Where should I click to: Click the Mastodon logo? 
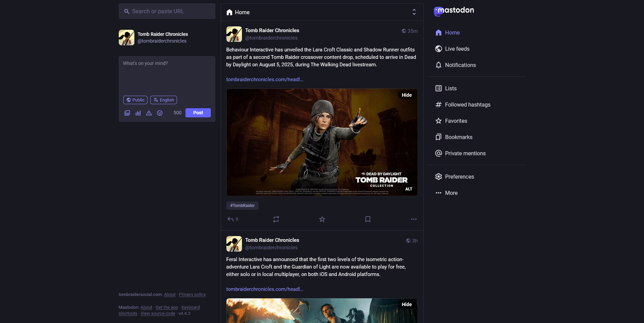454,11
